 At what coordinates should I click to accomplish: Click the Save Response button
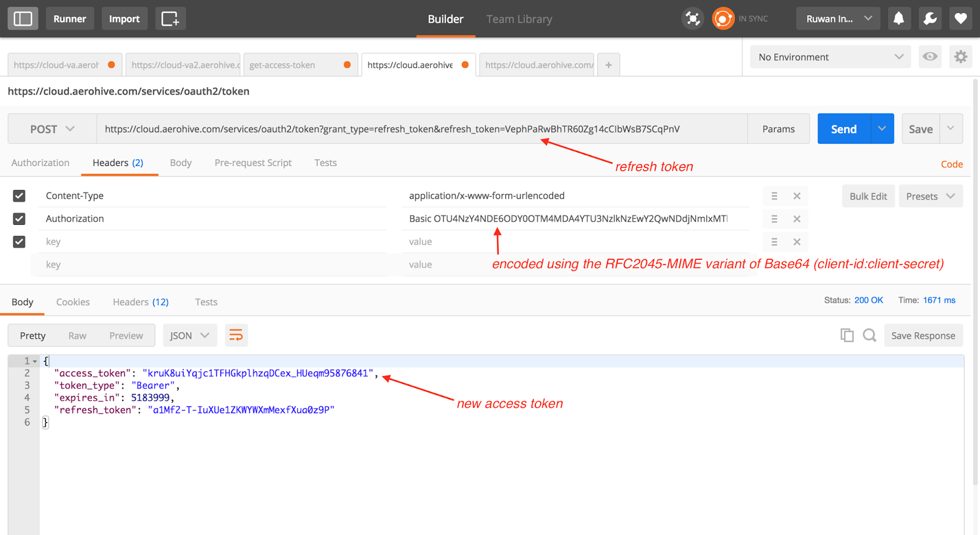923,335
